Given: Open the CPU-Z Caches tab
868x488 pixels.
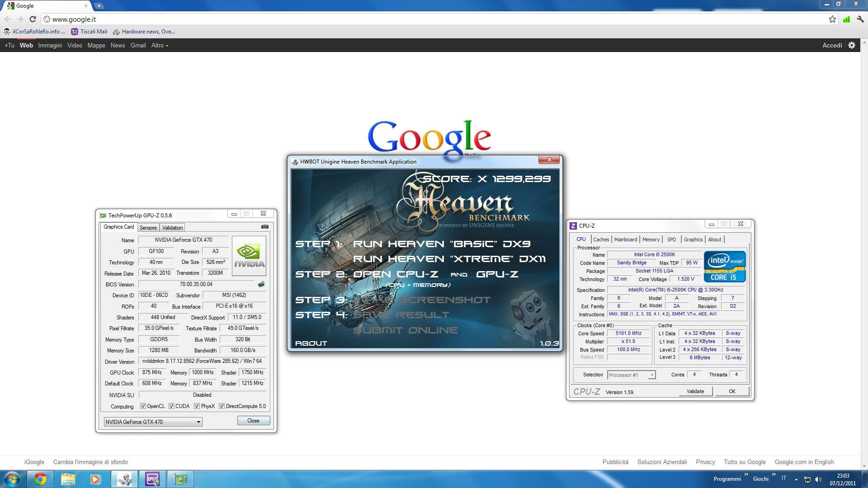Looking at the screenshot, I should [x=601, y=239].
